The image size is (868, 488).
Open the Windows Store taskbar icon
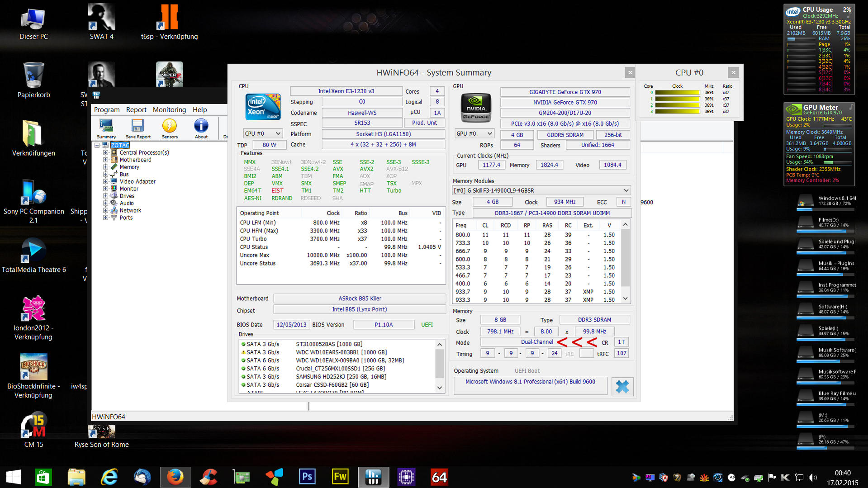pos(43,477)
